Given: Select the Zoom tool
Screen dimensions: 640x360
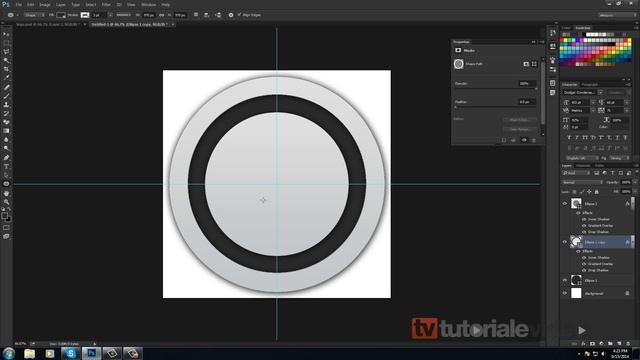Looking at the screenshot, I should click(6, 202).
